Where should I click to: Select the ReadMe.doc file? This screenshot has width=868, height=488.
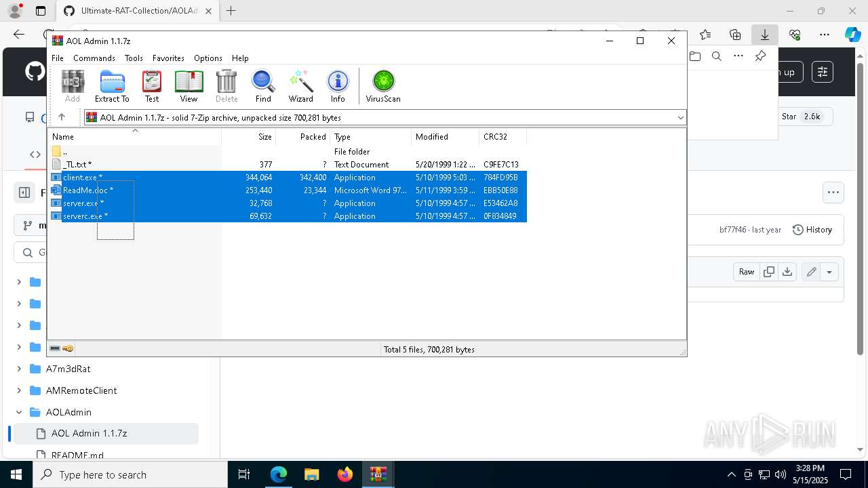point(288,190)
